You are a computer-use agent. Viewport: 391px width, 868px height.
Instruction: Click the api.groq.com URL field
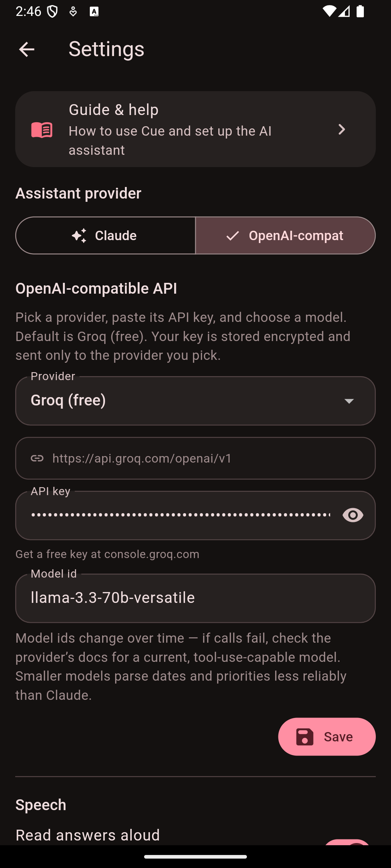(195, 458)
